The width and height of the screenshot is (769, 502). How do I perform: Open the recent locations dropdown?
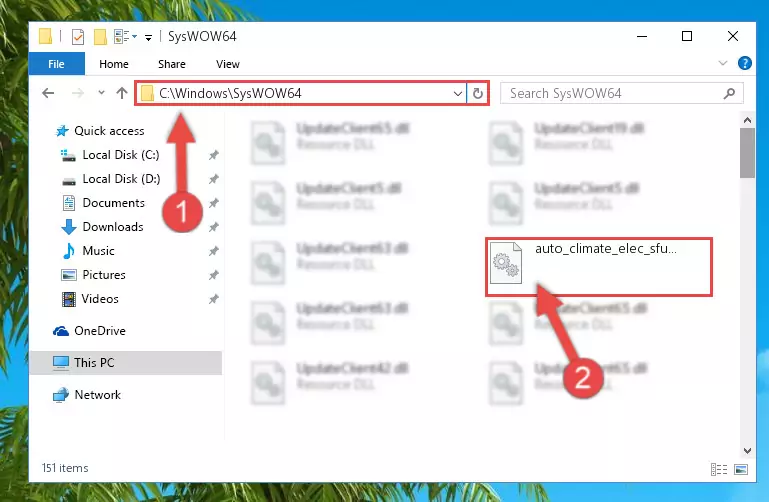click(101, 93)
